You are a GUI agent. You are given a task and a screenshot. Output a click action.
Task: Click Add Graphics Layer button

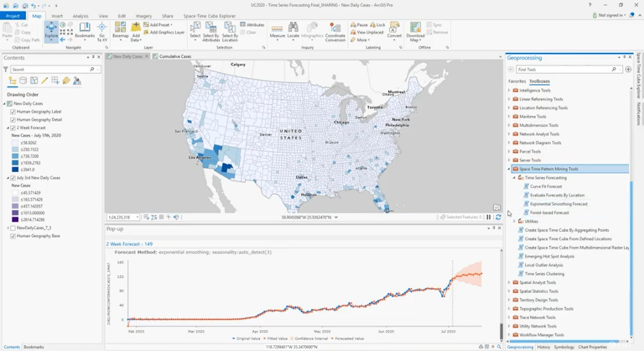(x=164, y=32)
